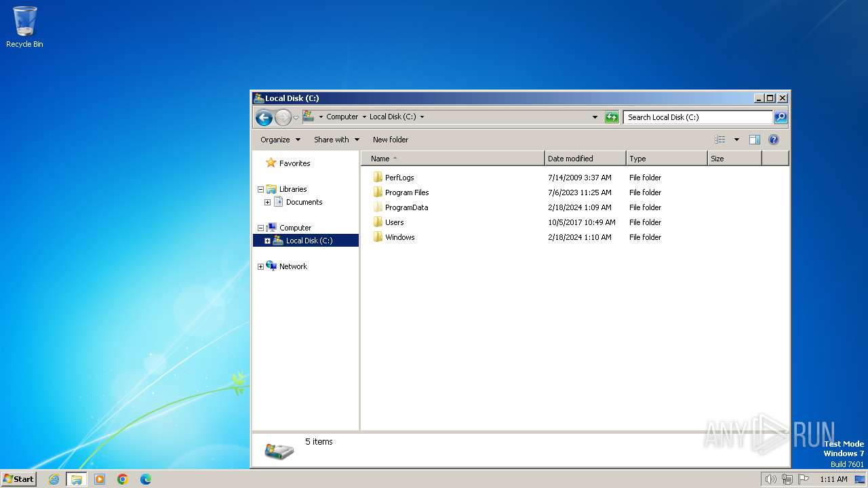Select the Users folder icon

pyautogui.click(x=378, y=222)
